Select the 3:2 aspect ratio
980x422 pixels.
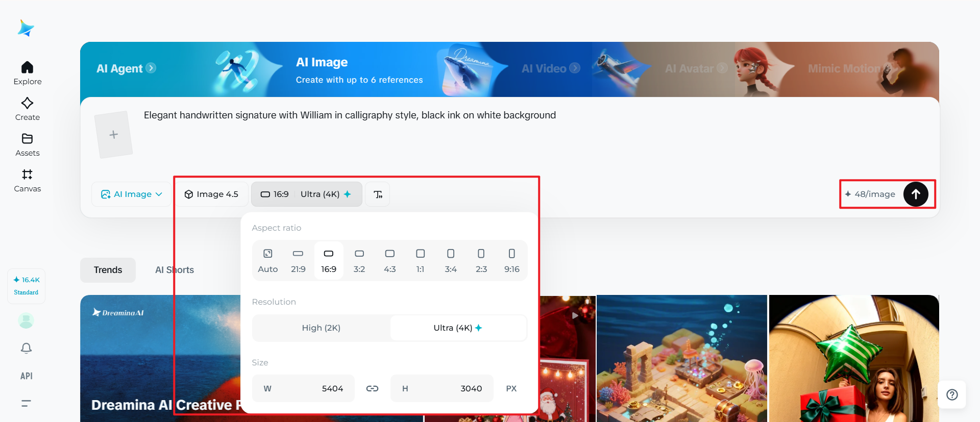(359, 261)
